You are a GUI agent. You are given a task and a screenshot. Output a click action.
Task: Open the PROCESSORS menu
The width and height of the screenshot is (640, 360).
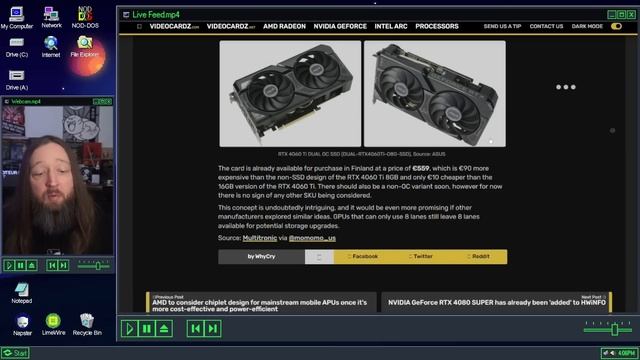437,26
